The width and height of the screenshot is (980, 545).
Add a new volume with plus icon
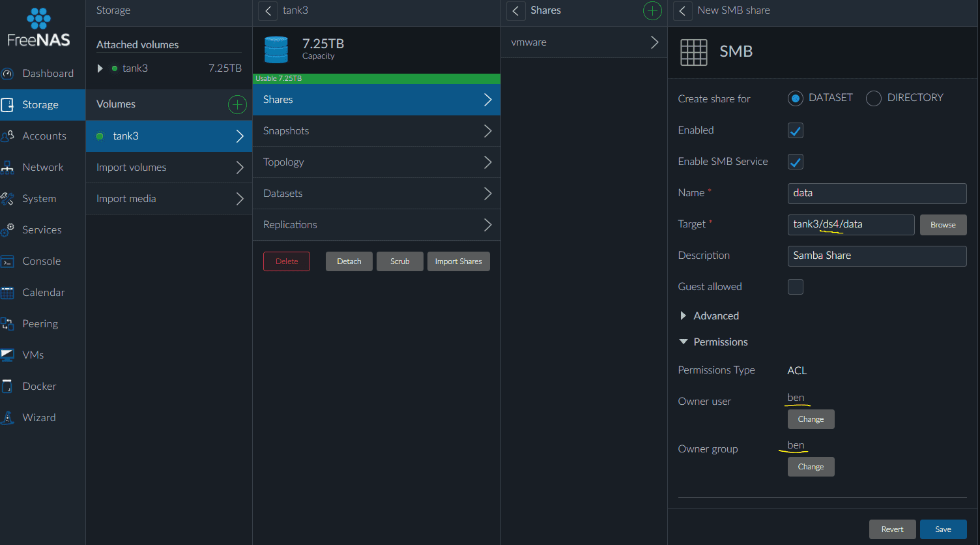click(237, 104)
